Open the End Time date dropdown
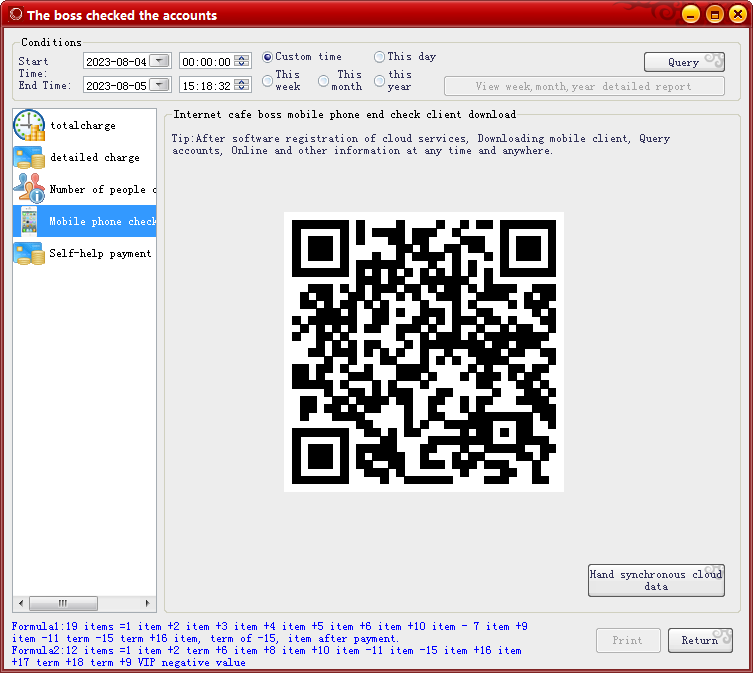The height and width of the screenshot is (673, 753). click(x=159, y=85)
